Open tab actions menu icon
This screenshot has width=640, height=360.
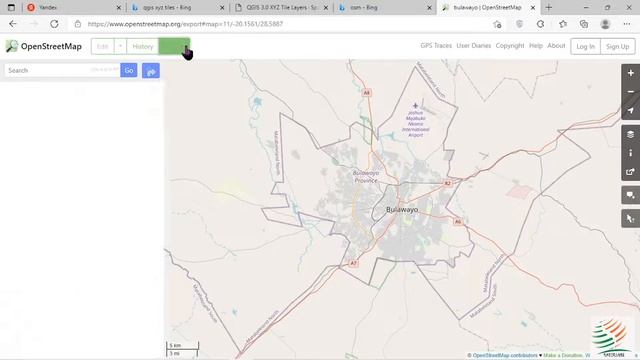click(x=11, y=7)
